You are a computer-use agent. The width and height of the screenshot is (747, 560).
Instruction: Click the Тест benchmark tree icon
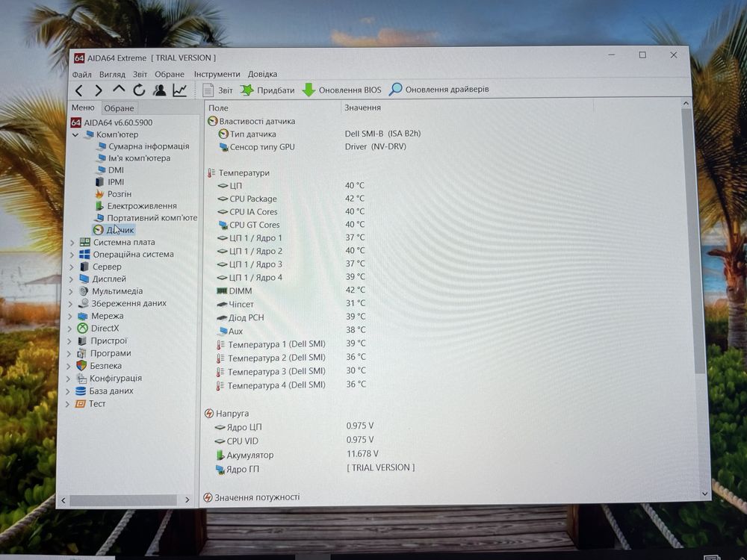[x=80, y=404]
